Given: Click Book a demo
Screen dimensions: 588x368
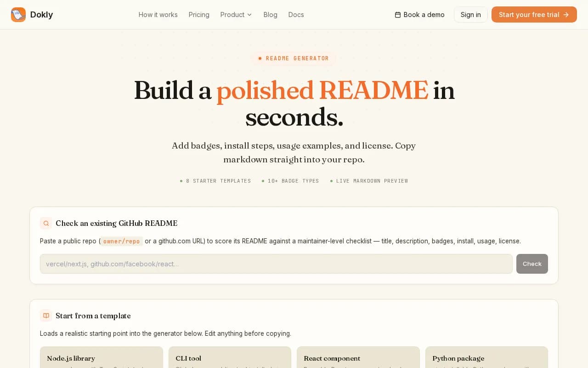Looking at the screenshot, I should [x=420, y=15].
